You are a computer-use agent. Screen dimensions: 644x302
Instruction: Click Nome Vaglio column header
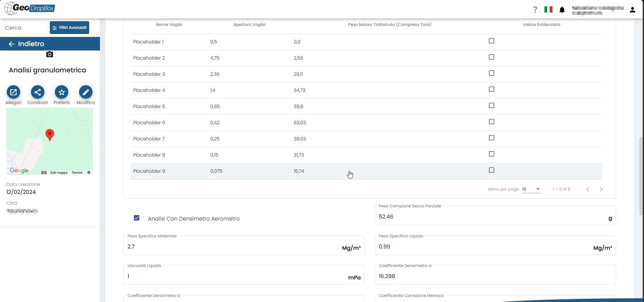click(x=169, y=25)
